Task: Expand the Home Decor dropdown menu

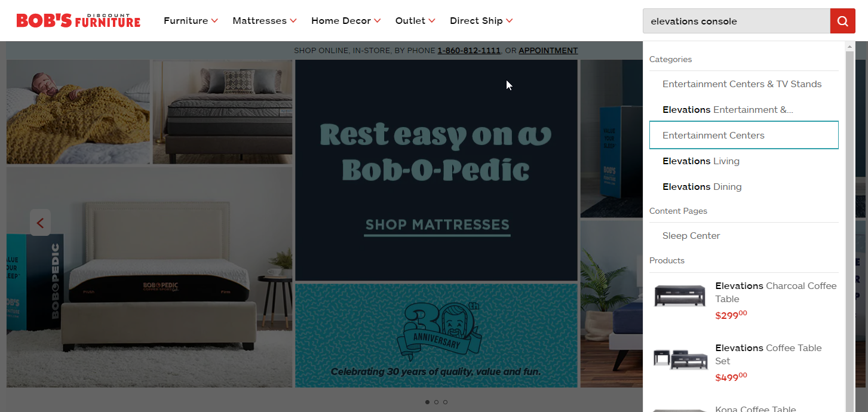Action: [346, 21]
